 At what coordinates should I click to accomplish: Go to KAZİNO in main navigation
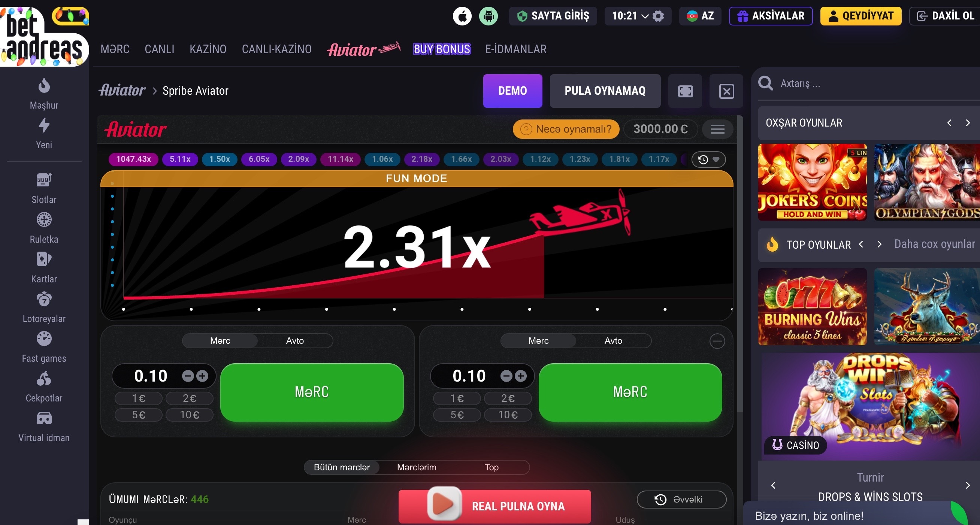tap(208, 49)
